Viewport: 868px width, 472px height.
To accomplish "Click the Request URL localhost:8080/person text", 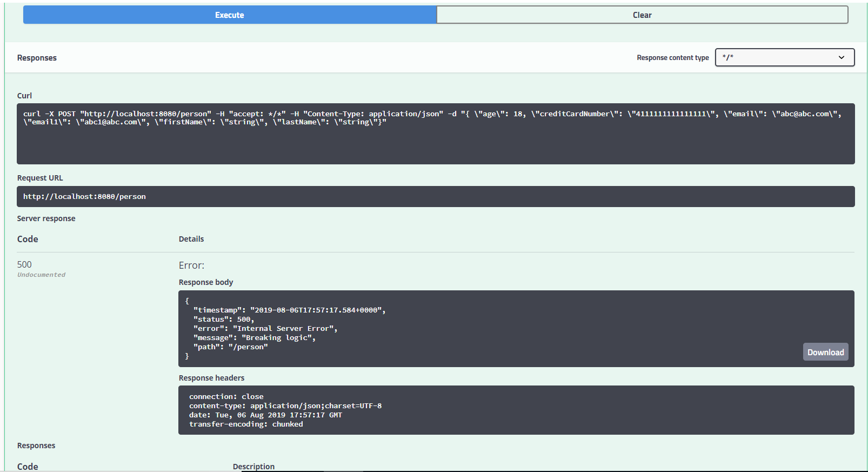I will coord(84,197).
